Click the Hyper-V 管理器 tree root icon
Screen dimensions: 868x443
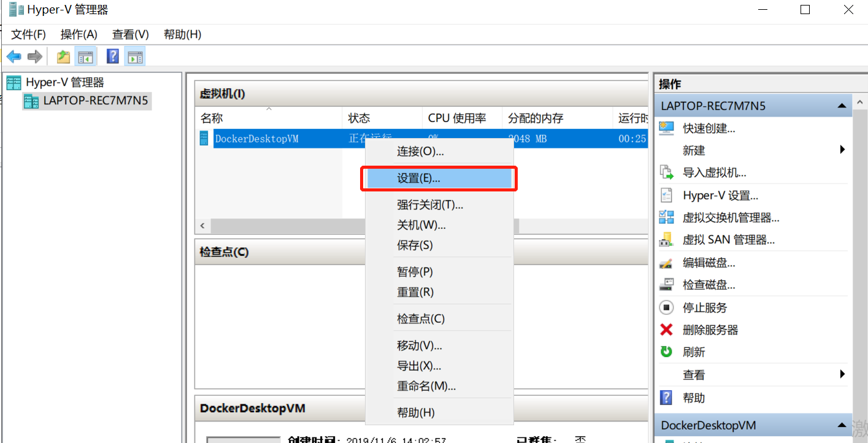coord(13,82)
